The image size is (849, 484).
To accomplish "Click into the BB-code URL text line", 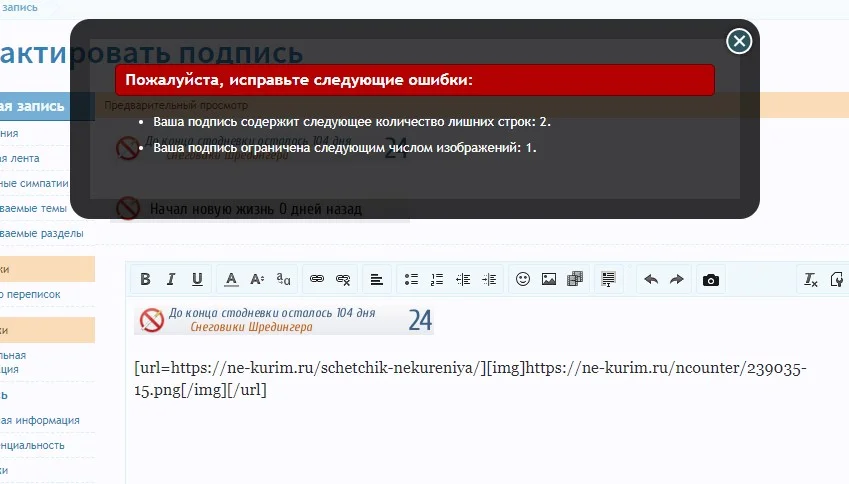I will pyautogui.click(x=470, y=378).
